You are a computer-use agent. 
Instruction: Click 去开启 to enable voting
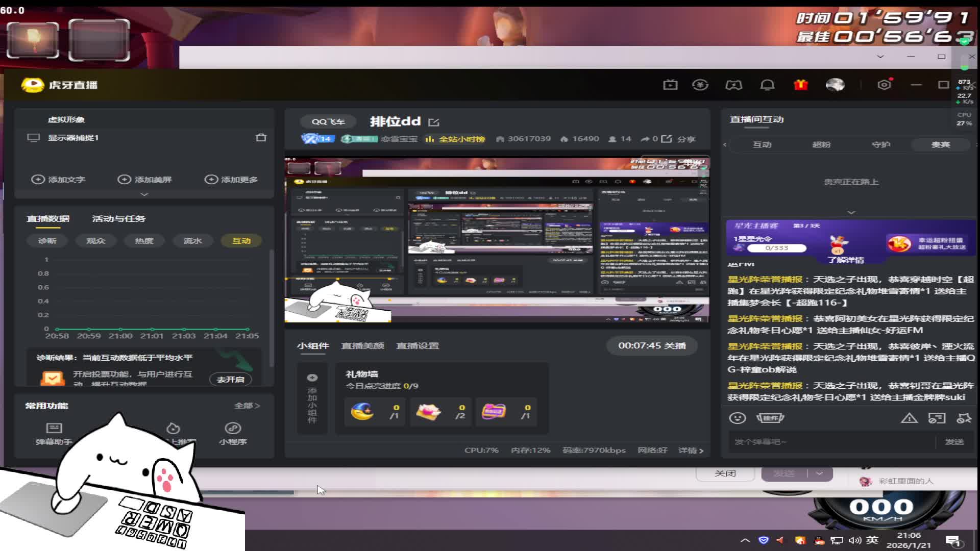point(230,379)
